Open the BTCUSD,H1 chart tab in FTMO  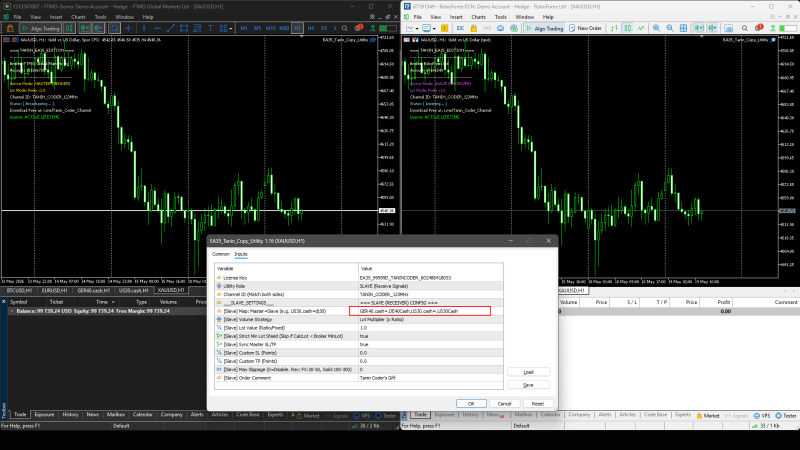19,290
